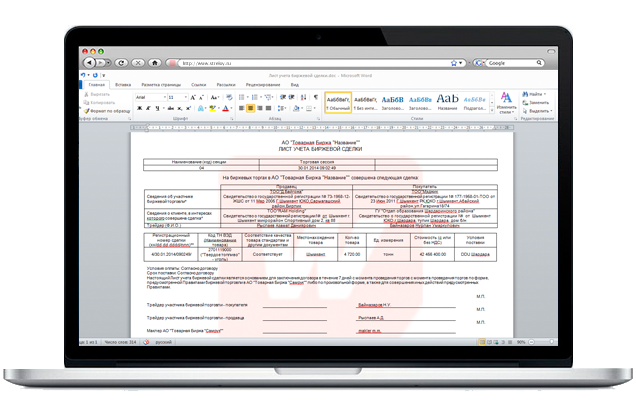Apply subscript formatting
This screenshot has height=417, width=636.
point(180,108)
